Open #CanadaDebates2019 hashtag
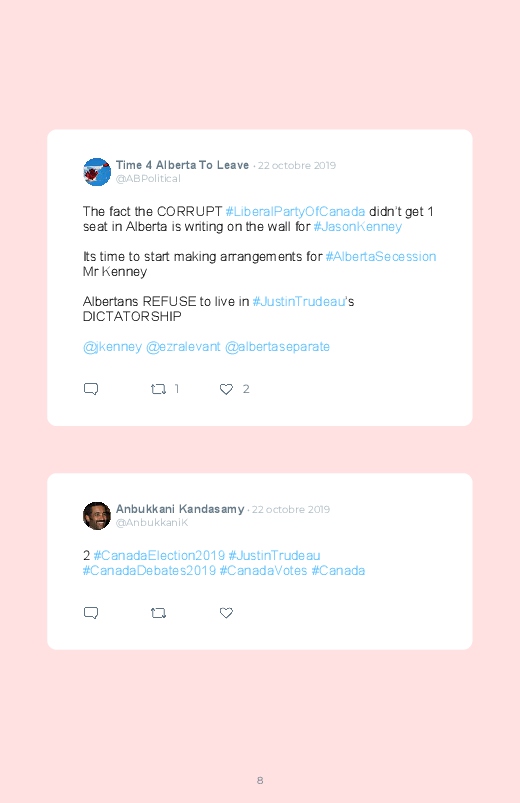This screenshot has width=520, height=803. 149,570
